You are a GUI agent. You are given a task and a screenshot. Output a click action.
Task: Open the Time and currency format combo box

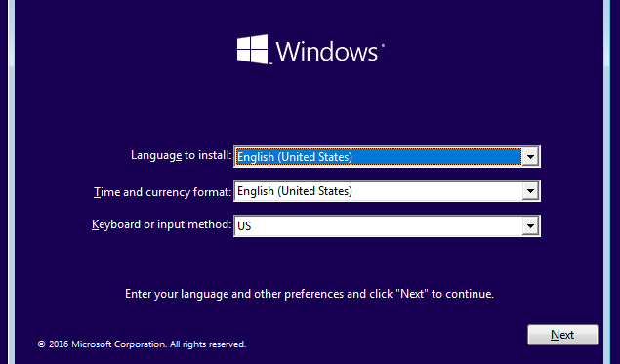(x=387, y=191)
